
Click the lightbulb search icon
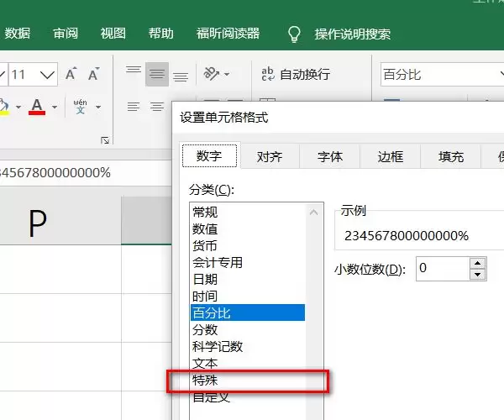pos(294,34)
